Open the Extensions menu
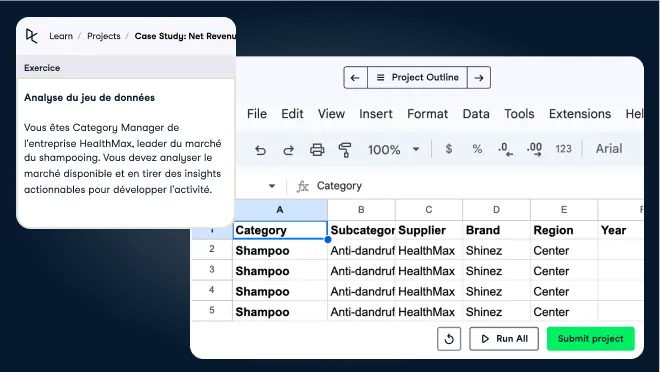The width and height of the screenshot is (660, 372). [x=580, y=114]
